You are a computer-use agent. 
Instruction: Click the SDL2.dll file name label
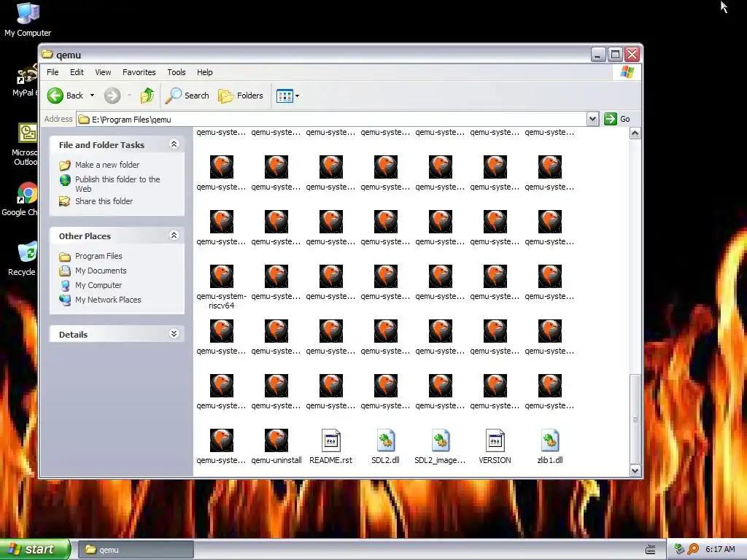pos(385,461)
